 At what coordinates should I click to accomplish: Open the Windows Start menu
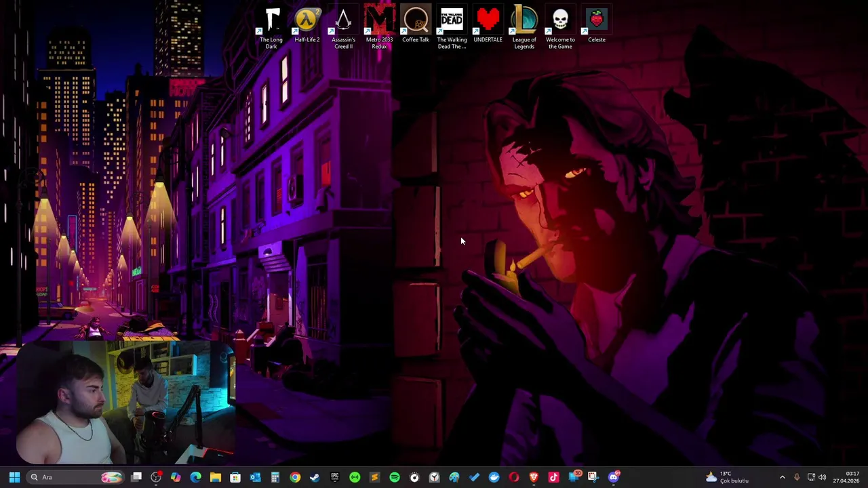point(14,477)
